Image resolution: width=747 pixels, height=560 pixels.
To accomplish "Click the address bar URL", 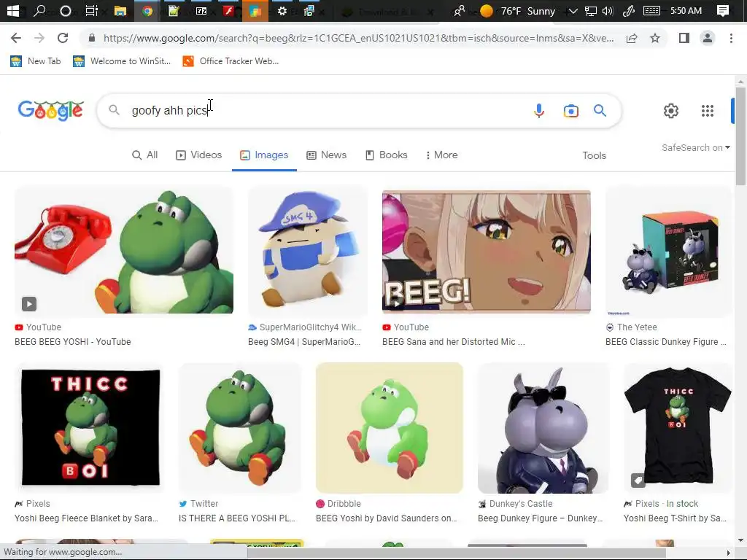I will [x=358, y=38].
